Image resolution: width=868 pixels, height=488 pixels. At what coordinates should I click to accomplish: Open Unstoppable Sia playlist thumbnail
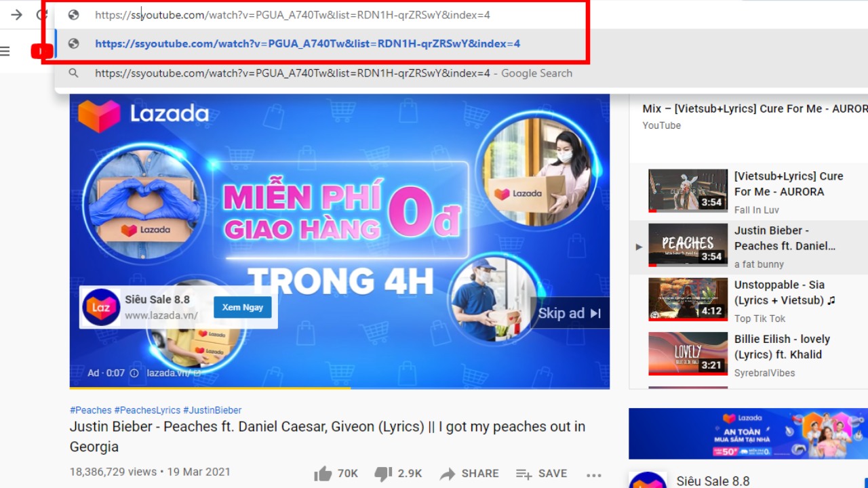[688, 299]
